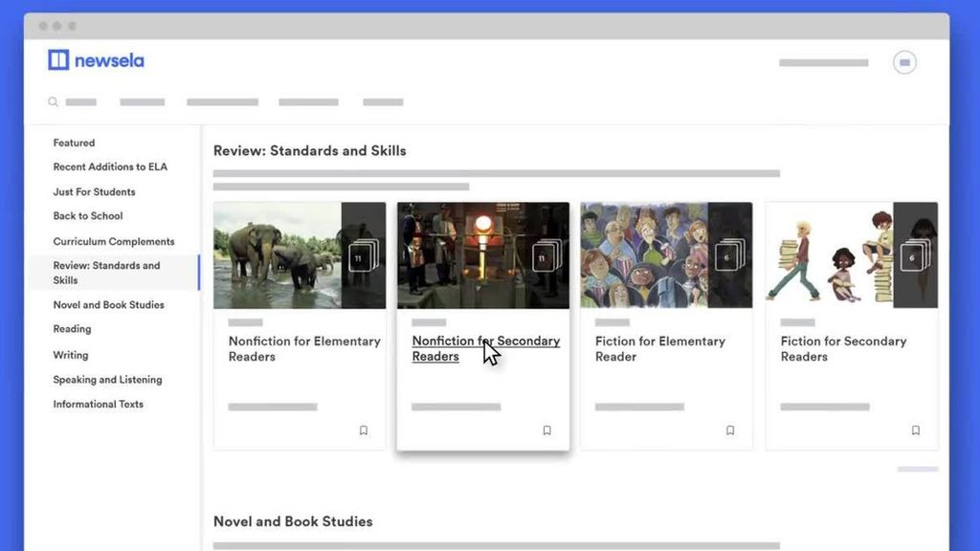This screenshot has width=980, height=551.
Task: Click the bookmark icon on Fiction for Secondary Readers
Action: click(x=915, y=430)
